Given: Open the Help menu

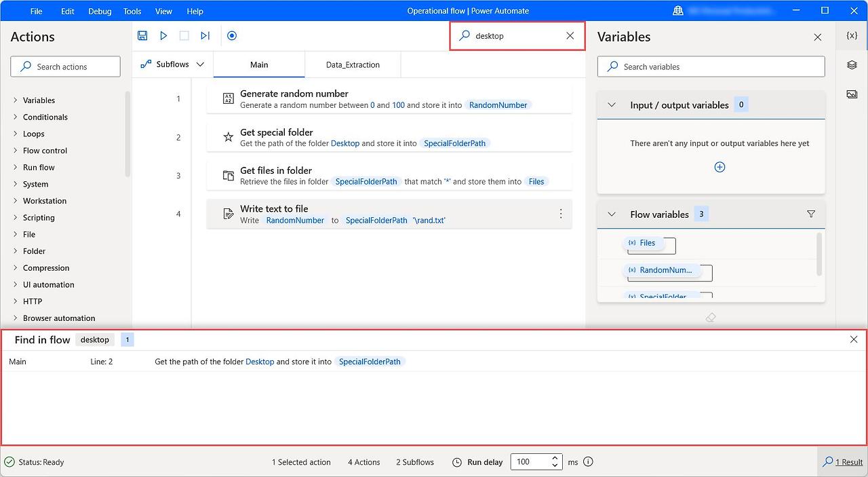Looking at the screenshot, I should (195, 11).
